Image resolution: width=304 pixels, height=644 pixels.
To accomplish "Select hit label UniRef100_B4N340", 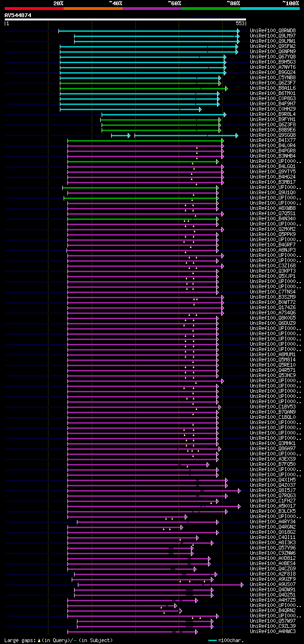I will (x=273, y=218).
